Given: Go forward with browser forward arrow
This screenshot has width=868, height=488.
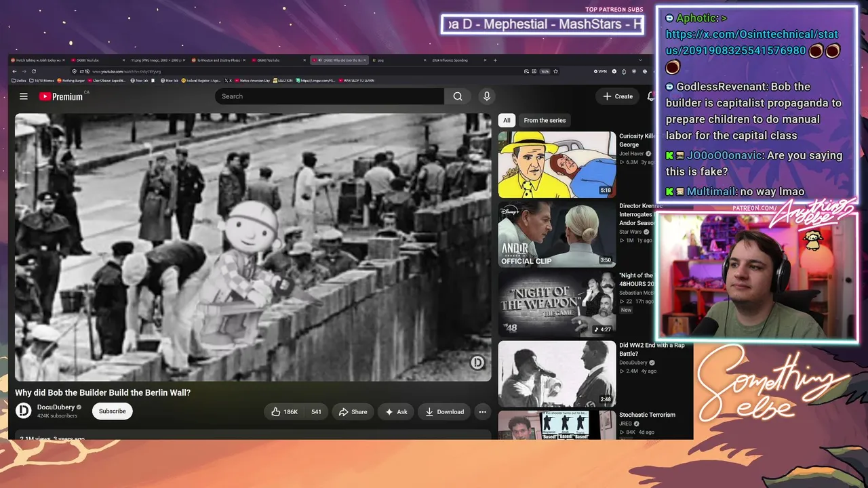Looking at the screenshot, I should pyautogui.click(x=24, y=71).
